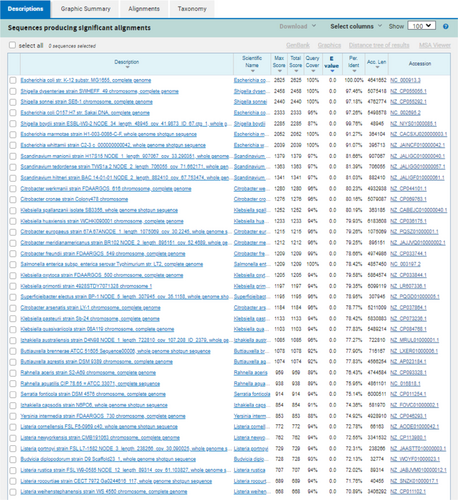Screen dimensions: 458x500
Task: Switch to the Graphic Summary tab
Action: coord(85,9)
